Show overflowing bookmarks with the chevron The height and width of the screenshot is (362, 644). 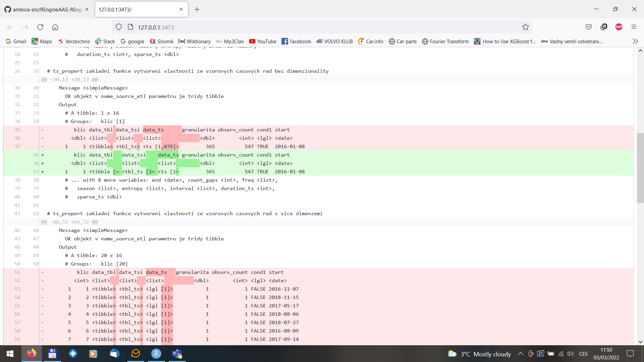pos(635,41)
